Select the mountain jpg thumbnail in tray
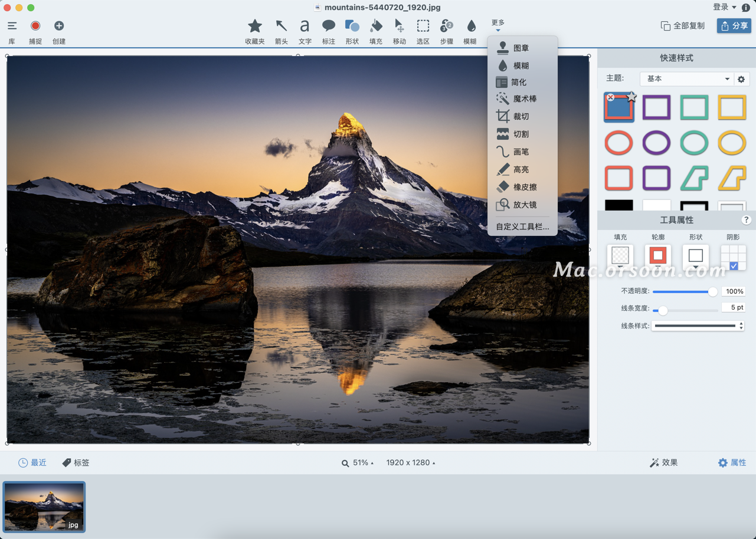Viewport: 756px width, 539px height. pyautogui.click(x=44, y=507)
